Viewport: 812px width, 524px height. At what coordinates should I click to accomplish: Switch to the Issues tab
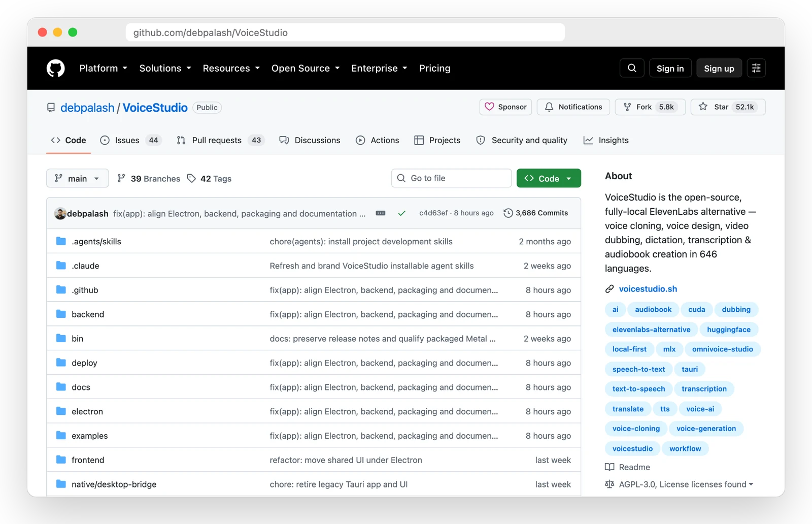click(x=130, y=140)
